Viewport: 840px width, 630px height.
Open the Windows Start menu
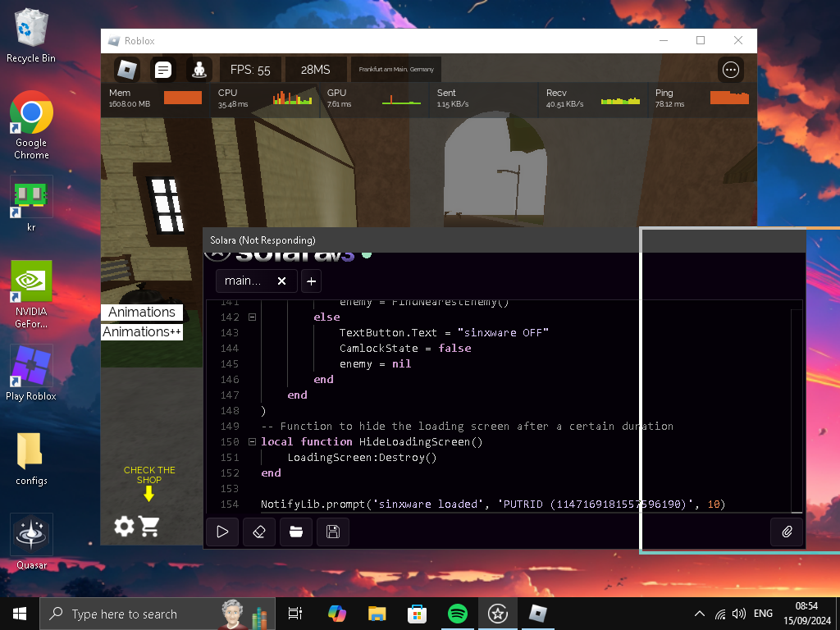click(x=20, y=614)
